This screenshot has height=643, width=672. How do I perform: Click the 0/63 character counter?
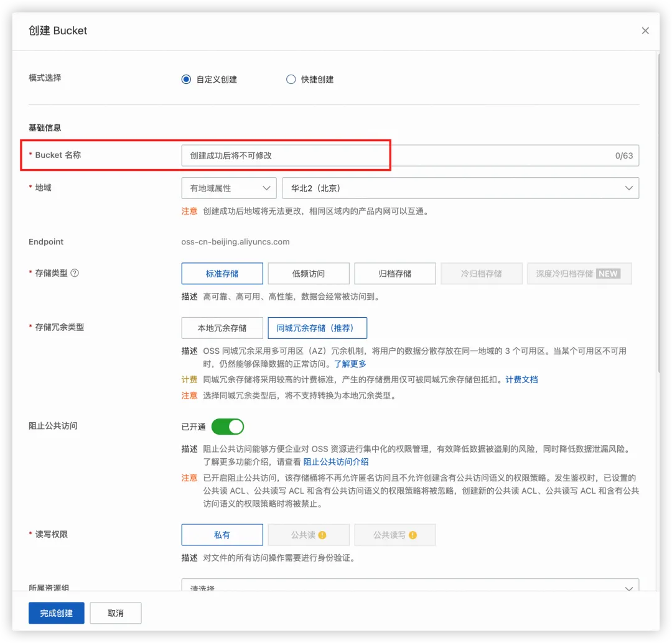(x=624, y=155)
